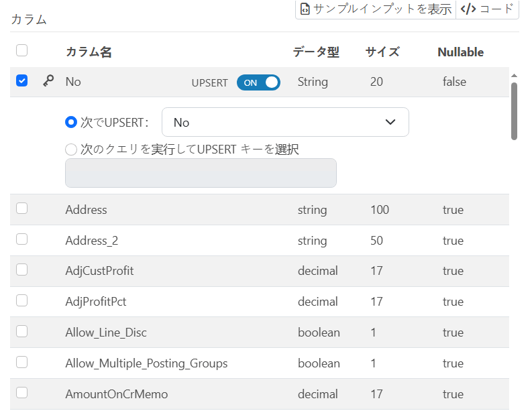This screenshot has width=532, height=415.
Task: Click the key icon beside No column
Action: (x=48, y=82)
